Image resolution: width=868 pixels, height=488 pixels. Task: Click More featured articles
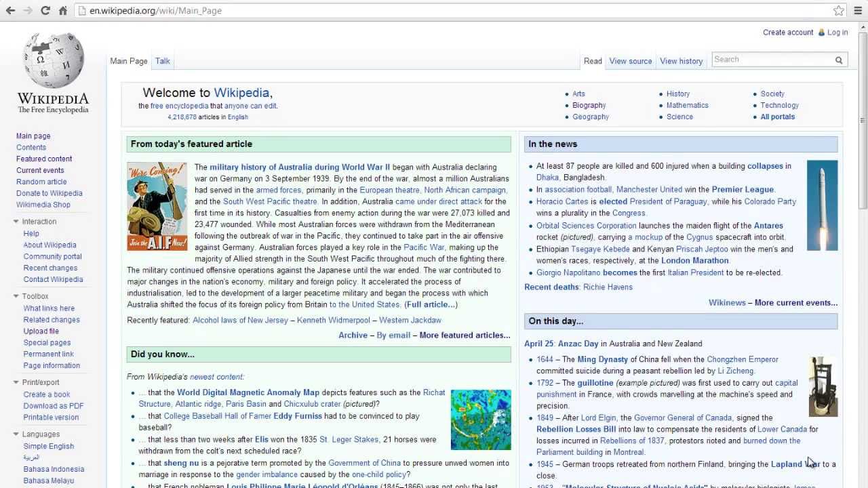point(465,335)
